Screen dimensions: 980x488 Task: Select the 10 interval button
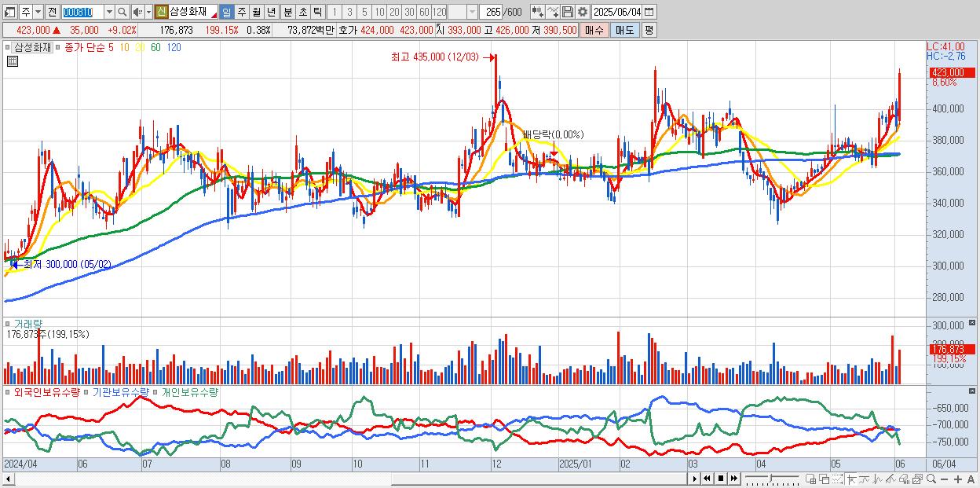point(379,13)
